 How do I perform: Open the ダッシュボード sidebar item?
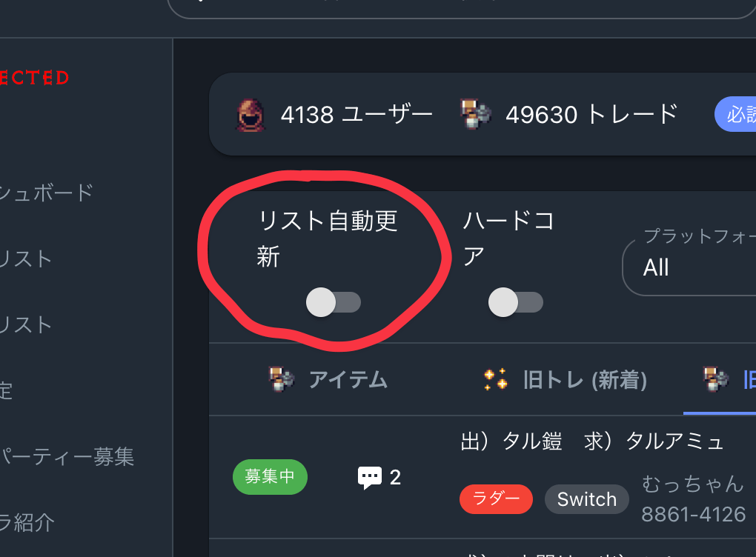(x=46, y=193)
